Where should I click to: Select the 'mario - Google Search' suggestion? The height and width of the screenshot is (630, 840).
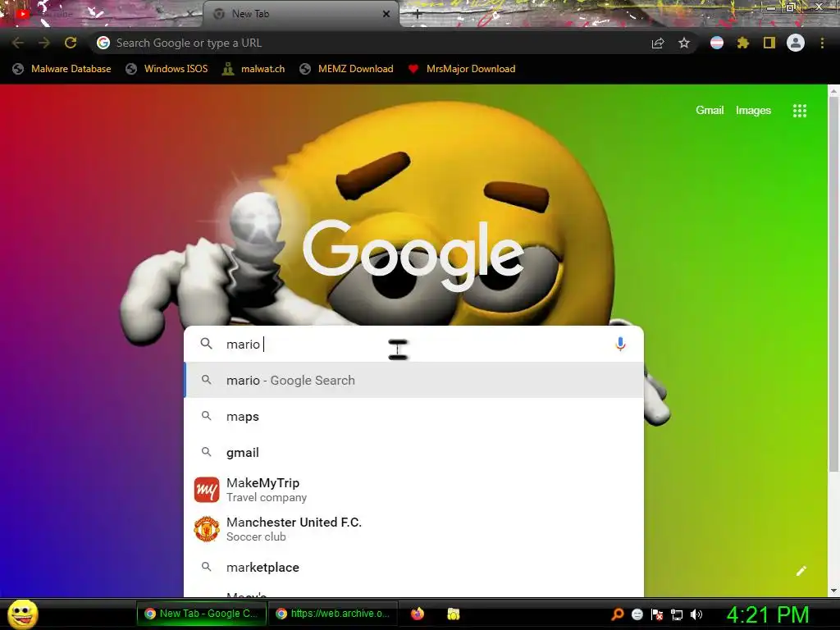413,381
